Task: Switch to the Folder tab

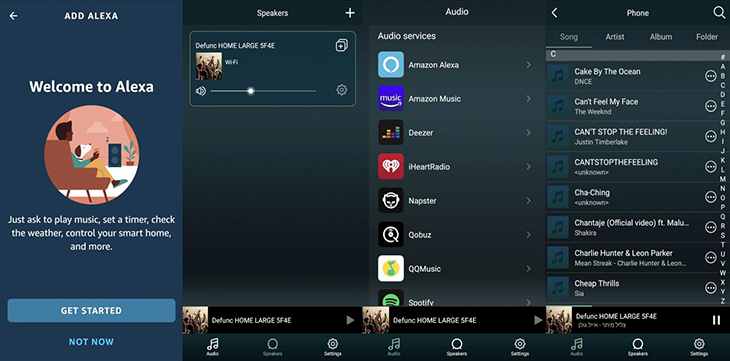Action: tap(707, 37)
